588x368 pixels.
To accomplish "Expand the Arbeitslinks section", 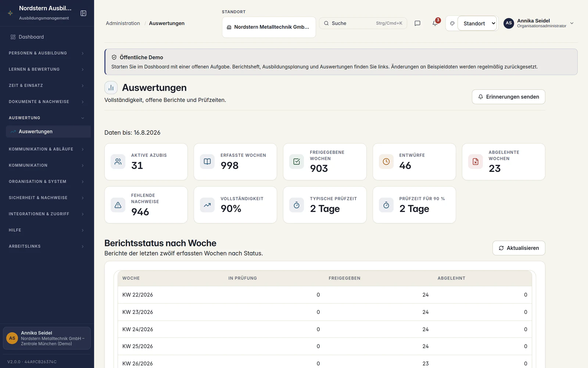I will [47, 246].
